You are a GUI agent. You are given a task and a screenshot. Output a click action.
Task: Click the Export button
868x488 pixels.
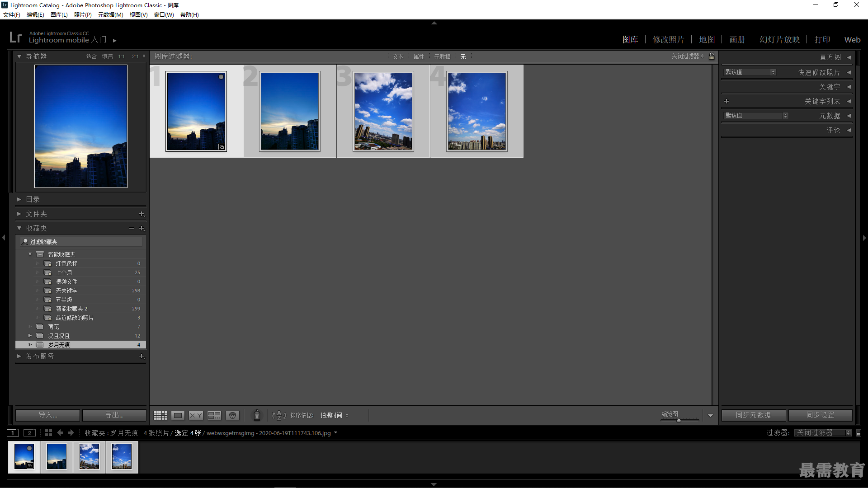[114, 415]
